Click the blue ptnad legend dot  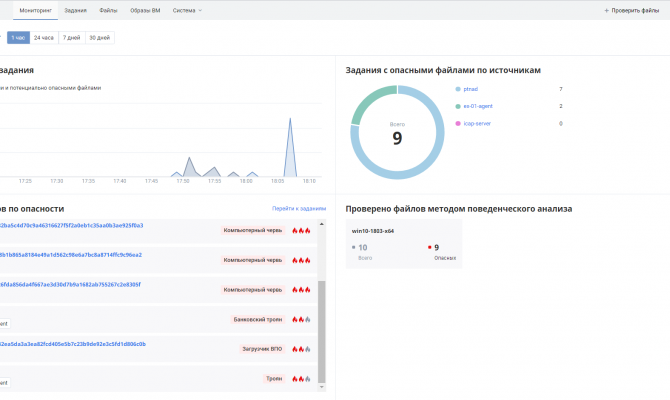click(457, 89)
